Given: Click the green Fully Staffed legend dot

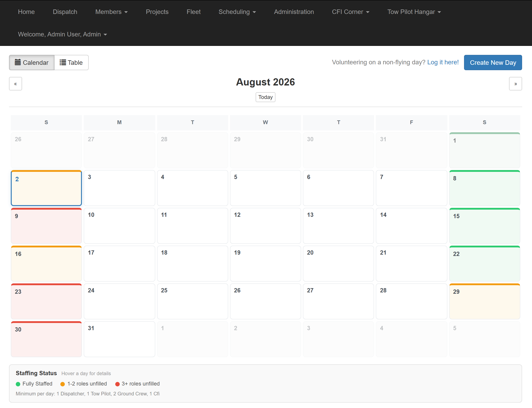Looking at the screenshot, I should coord(18,384).
